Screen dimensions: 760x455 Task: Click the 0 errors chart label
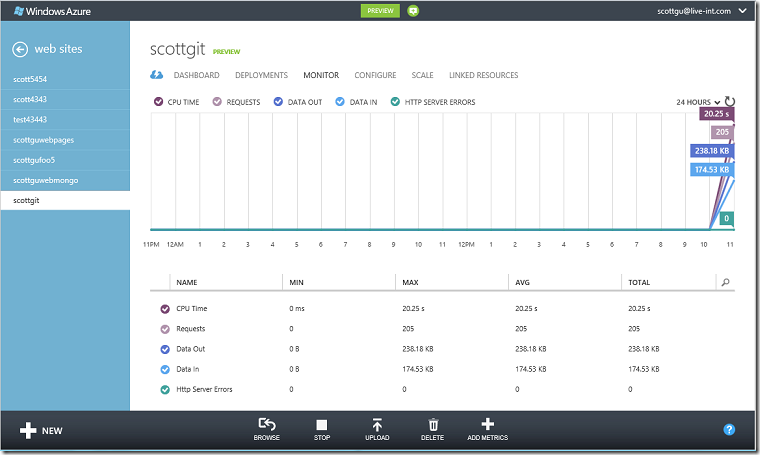(x=727, y=219)
